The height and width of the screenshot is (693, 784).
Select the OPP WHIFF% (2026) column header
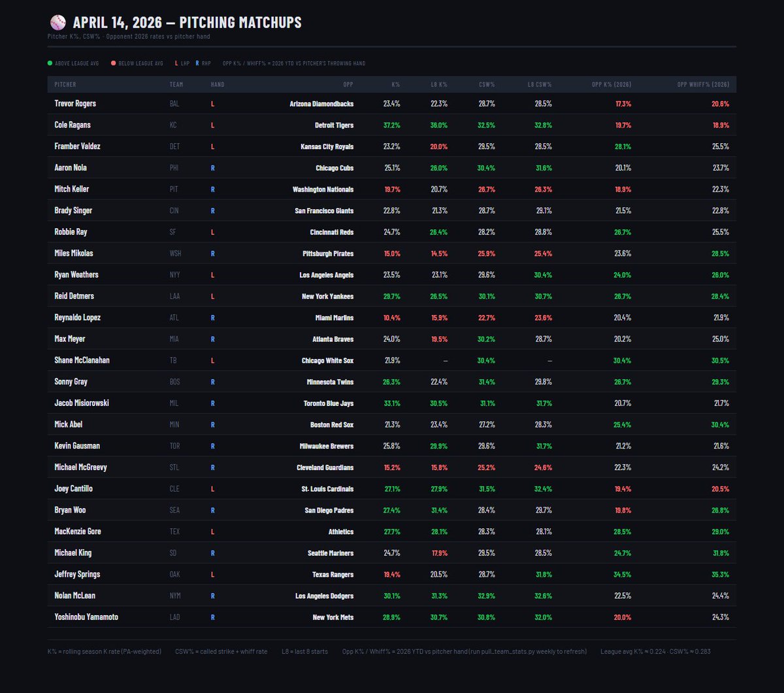pos(703,85)
